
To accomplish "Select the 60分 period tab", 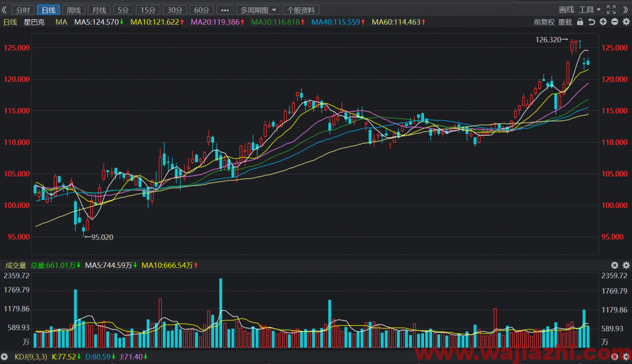I will (202, 10).
